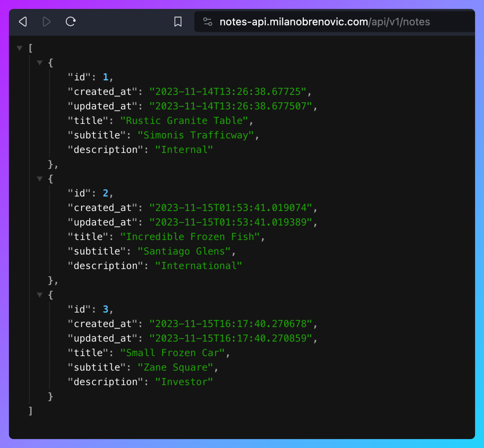The height and width of the screenshot is (448, 484).
Task: Click the title "Small Frozen Car"
Action: click(x=173, y=353)
